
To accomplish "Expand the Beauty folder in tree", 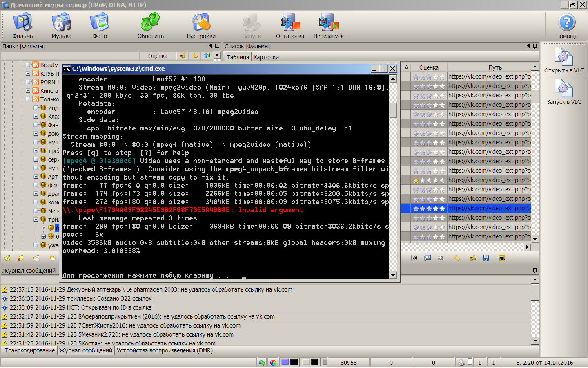I will coord(28,65).
